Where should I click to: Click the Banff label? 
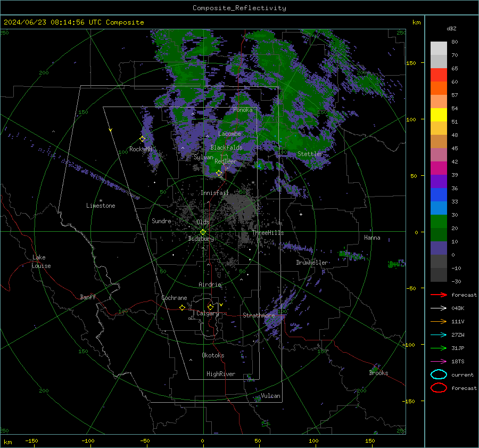[88, 297]
